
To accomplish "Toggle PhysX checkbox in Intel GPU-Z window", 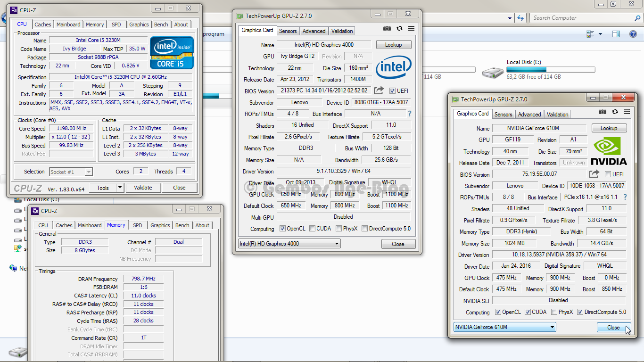I will coord(339,229).
